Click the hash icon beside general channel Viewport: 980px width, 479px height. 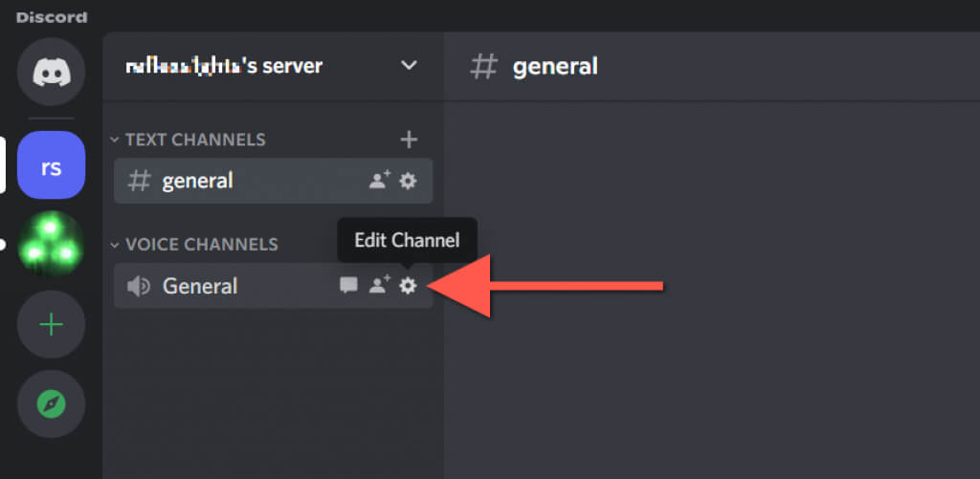[x=140, y=181]
